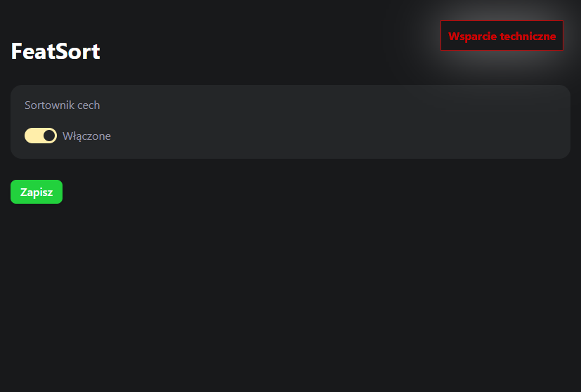Open technical support from the header

point(502,36)
